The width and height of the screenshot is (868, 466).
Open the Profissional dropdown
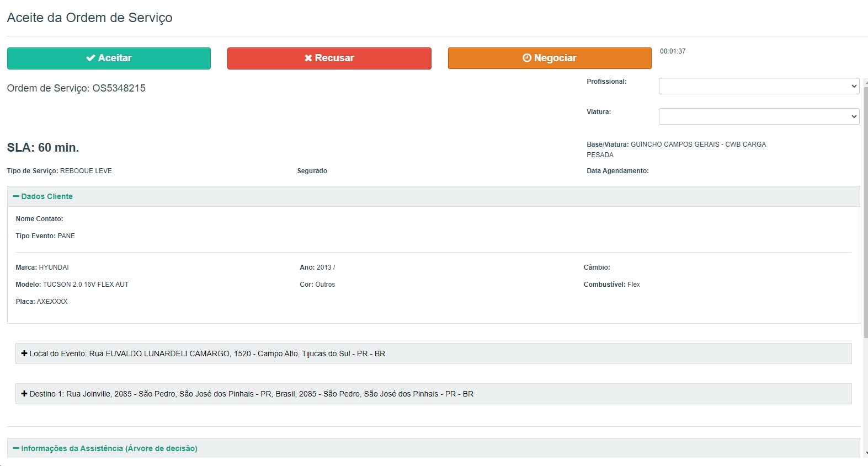coord(759,86)
